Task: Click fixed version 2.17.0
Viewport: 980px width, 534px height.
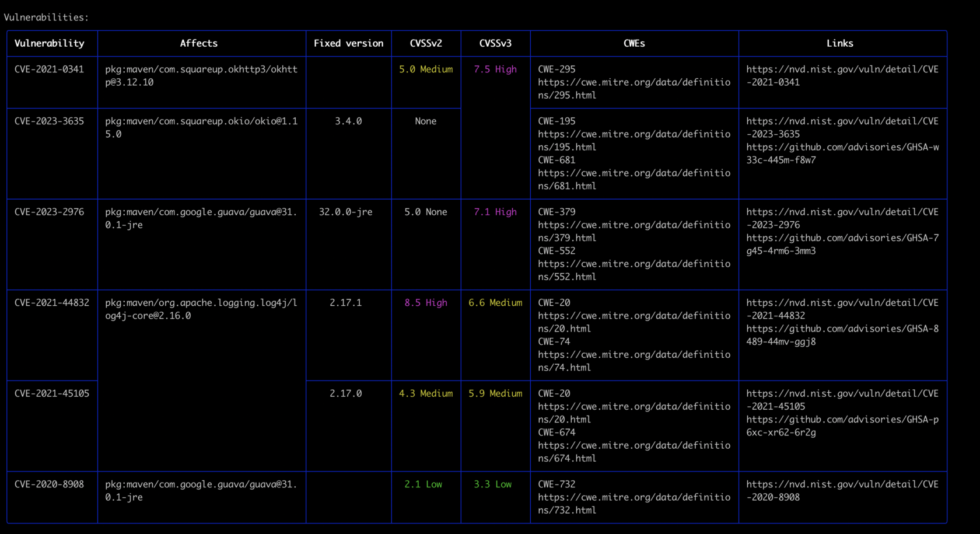Action: tap(345, 393)
